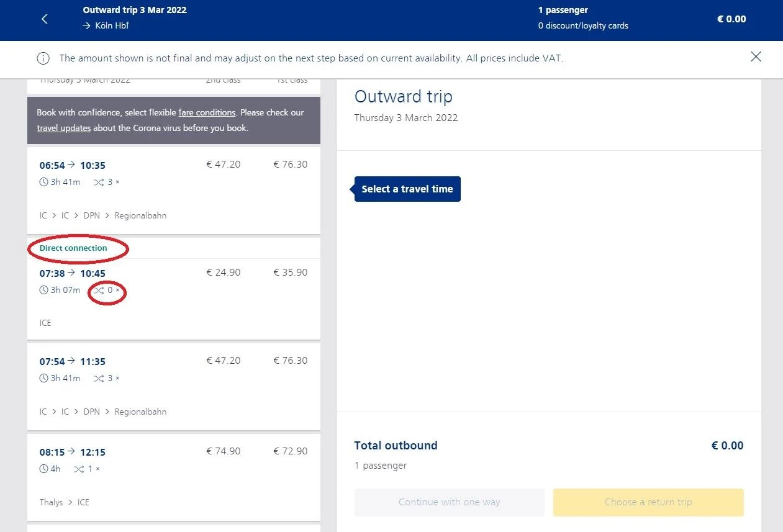Choose 1st class € 35.90 fare
This screenshot has height=532, width=783.
click(x=291, y=273)
